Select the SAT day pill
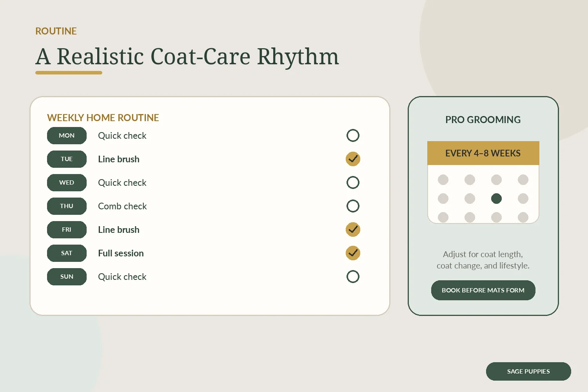 67,253
